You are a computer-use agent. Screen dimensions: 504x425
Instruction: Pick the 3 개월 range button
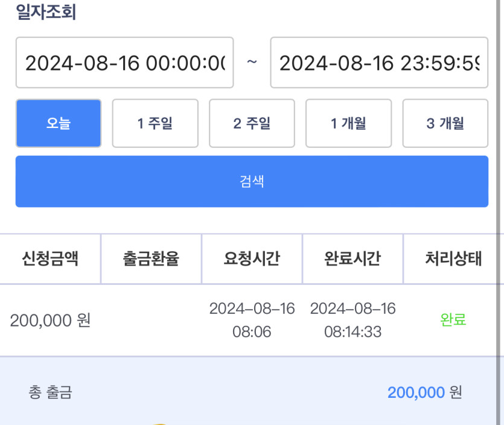445,123
